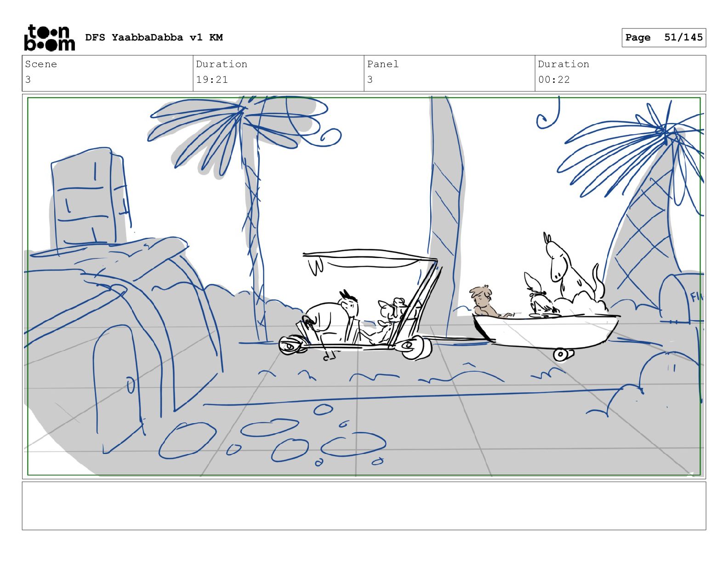Click the panel duration value '00:22'
728x563 pixels.
(x=554, y=80)
